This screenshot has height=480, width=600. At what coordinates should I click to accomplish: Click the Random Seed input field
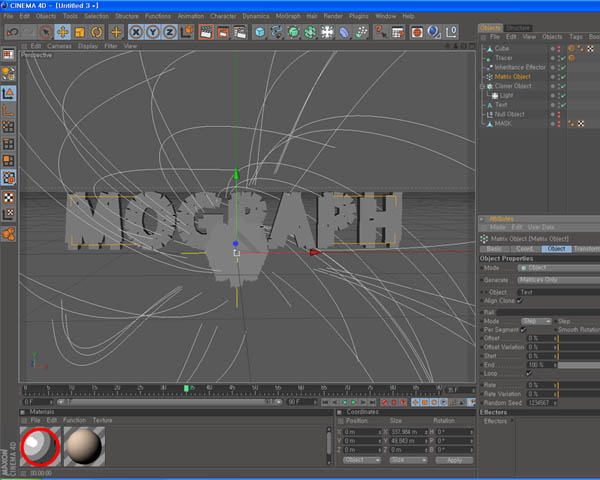click(x=541, y=403)
